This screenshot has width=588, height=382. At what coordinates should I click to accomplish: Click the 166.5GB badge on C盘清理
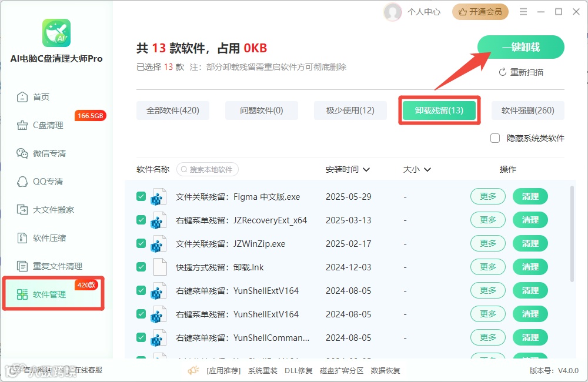(91, 116)
